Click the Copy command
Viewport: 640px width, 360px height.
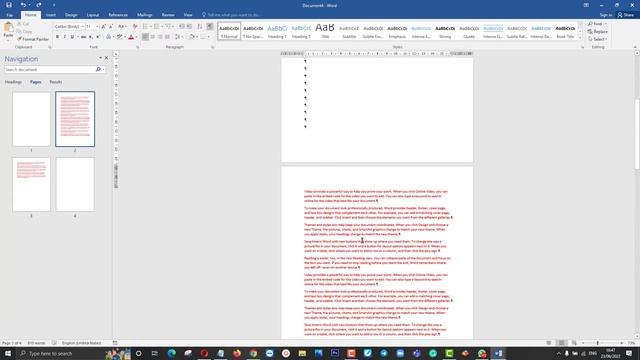(24, 31)
